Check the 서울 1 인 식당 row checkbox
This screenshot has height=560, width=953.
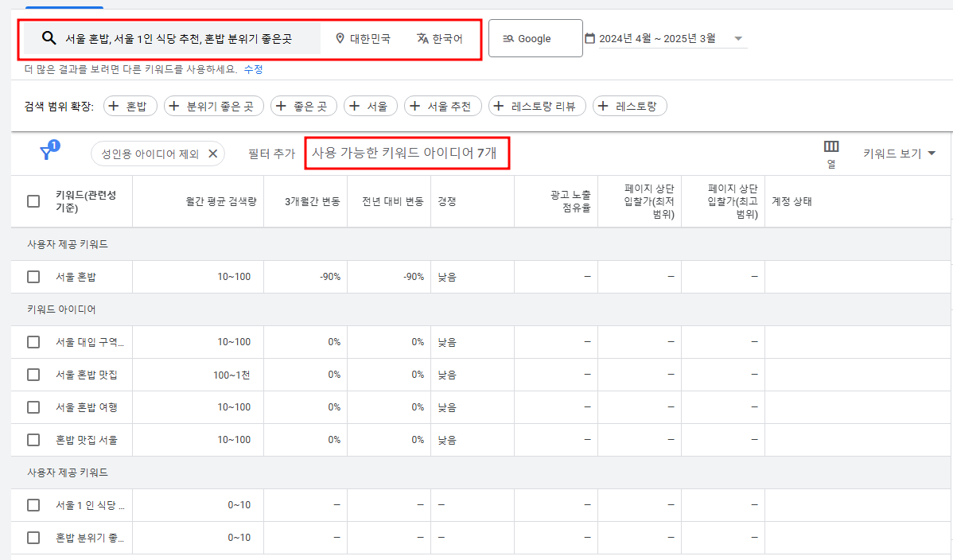click(33, 504)
